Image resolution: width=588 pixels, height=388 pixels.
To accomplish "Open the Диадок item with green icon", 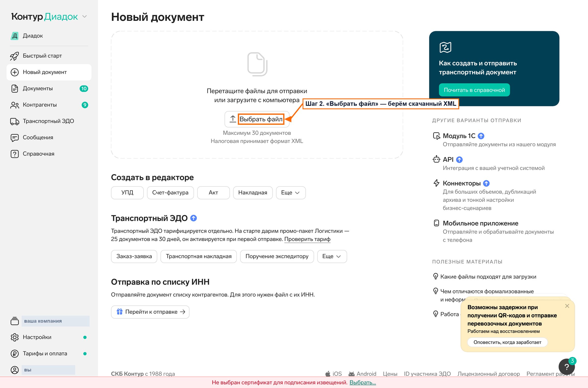I will tap(27, 36).
